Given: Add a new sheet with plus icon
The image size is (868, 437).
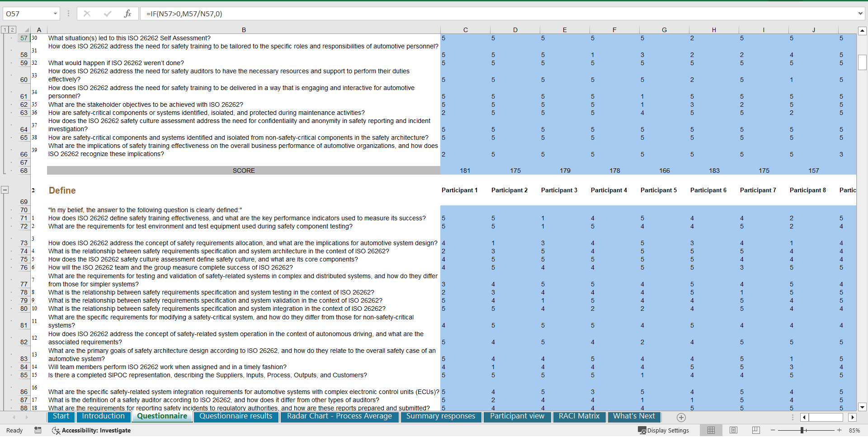Looking at the screenshot, I should click(x=681, y=417).
